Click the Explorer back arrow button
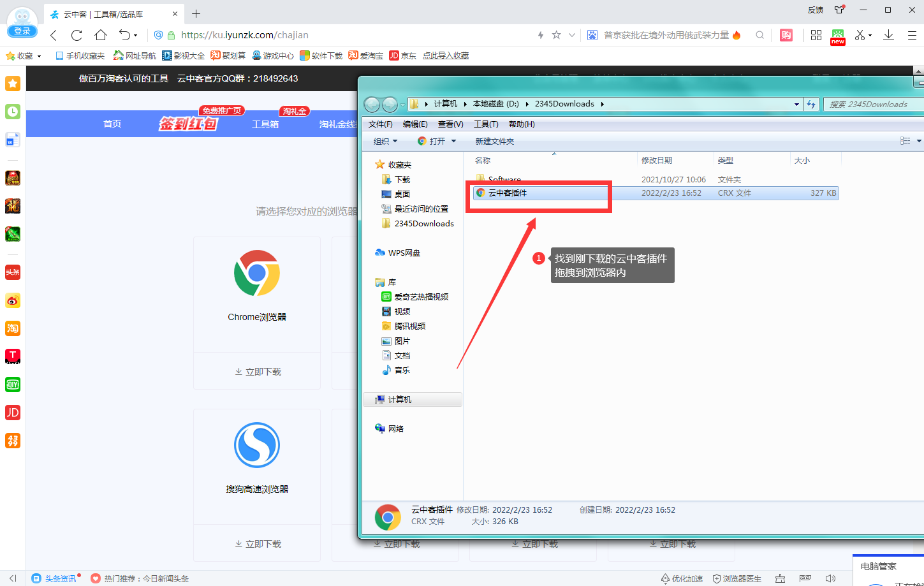This screenshot has height=586, width=924. click(372, 104)
